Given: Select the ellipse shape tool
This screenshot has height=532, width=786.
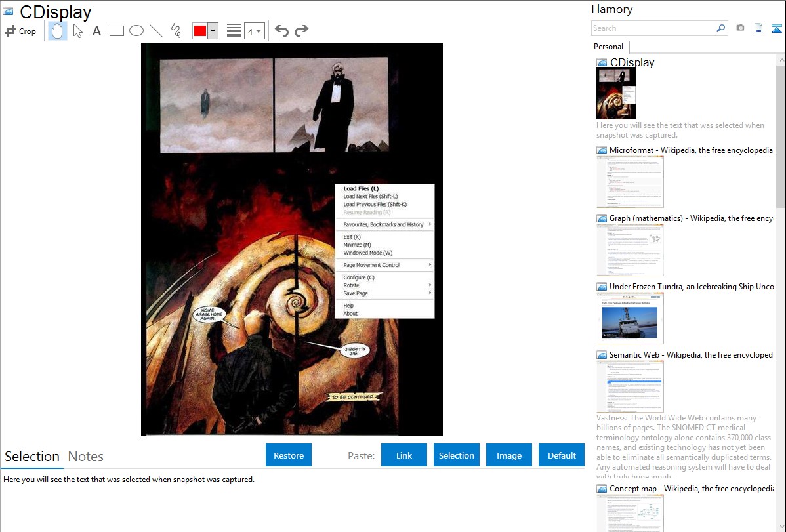Looking at the screenshot, I should tap(136, 31).
